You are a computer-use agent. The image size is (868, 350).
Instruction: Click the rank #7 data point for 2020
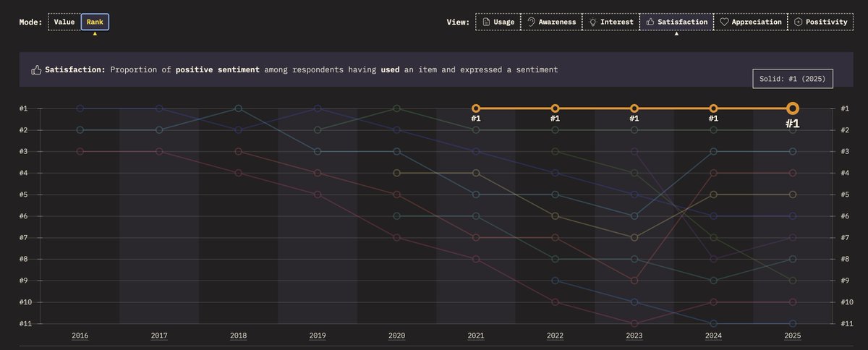396,237
